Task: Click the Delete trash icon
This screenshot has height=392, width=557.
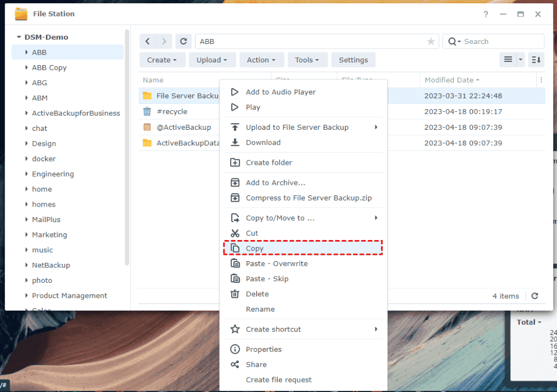Action: click(x=235, y=294)
